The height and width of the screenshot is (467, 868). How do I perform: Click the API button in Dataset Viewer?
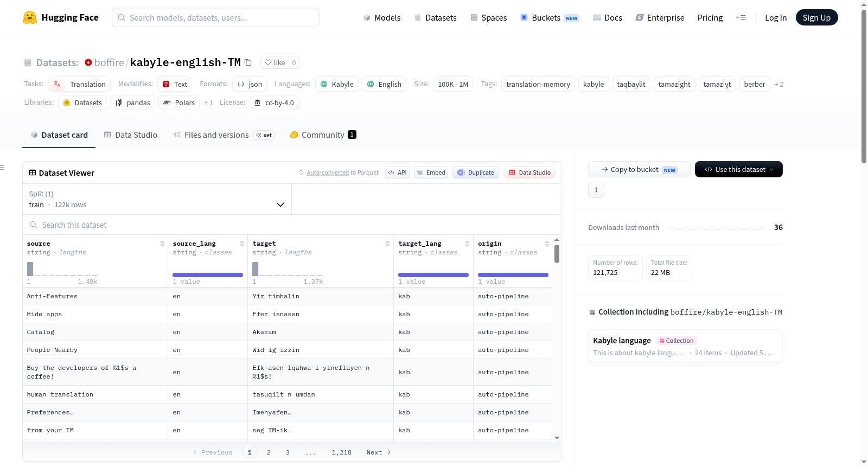pyautogui.click(x=397, y=172)
